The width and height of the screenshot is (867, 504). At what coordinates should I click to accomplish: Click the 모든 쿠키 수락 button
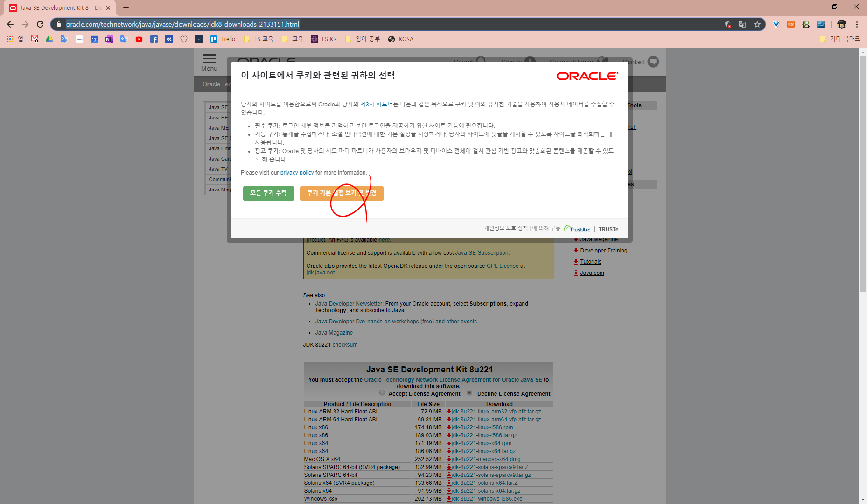pos(268,193)
